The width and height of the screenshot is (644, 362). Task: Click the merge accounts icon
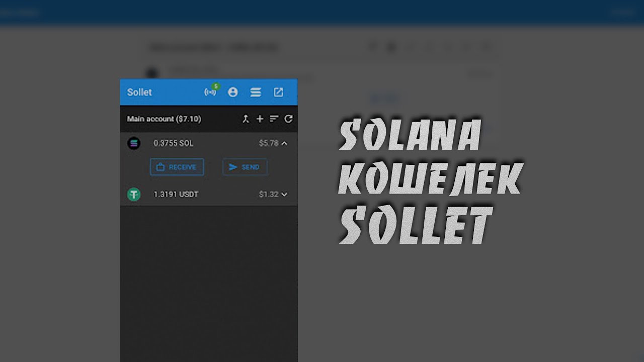pos(246,119)
